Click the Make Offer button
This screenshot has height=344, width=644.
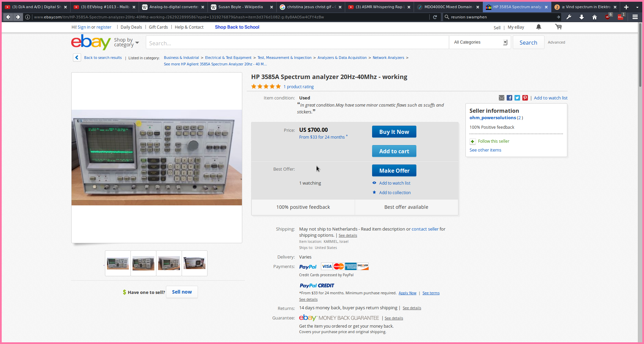click(x=394, y=171)
